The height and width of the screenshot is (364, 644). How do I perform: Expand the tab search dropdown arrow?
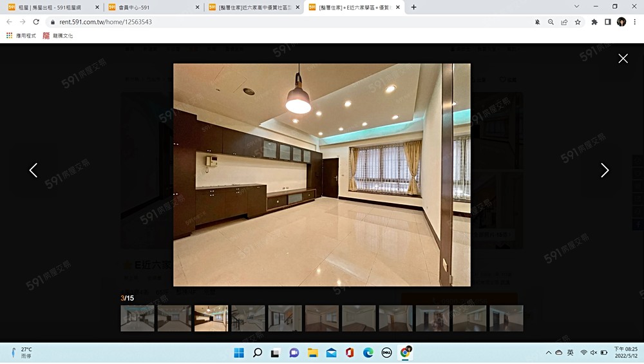point(576,7)
